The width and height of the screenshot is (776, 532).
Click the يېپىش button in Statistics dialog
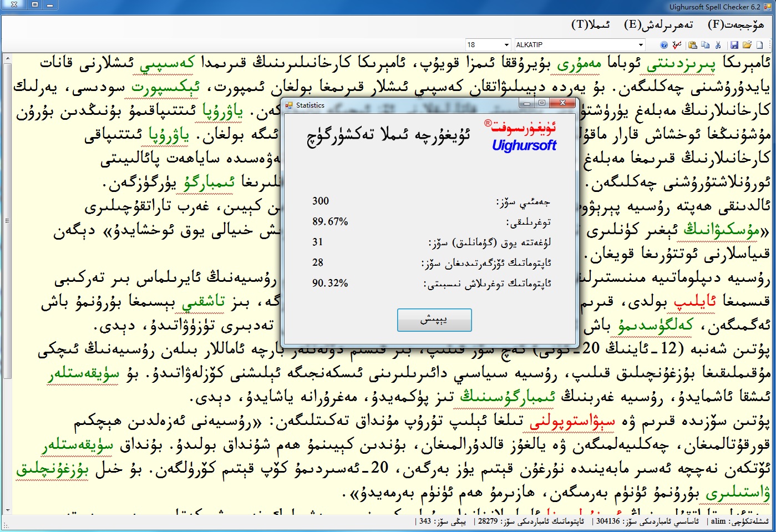click(x=434, y=320)
